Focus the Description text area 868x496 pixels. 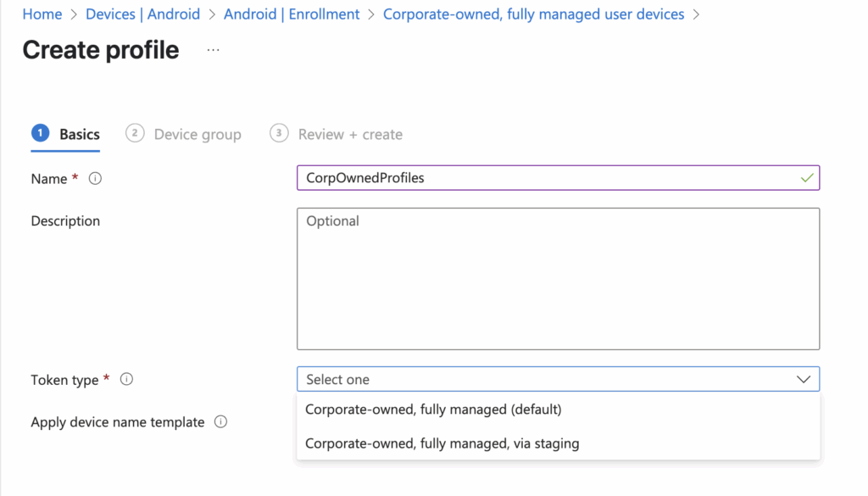pyautogui.click(x=558, y=279)
